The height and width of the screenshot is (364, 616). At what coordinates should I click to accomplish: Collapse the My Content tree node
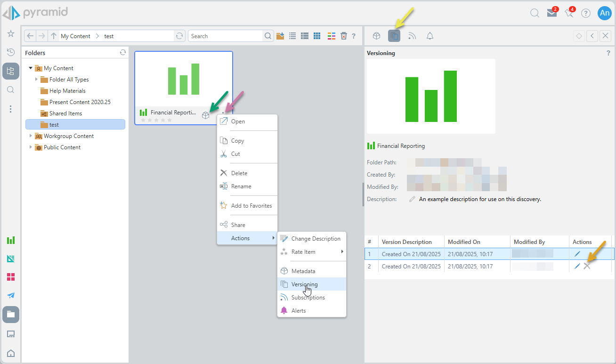point(31,68)
